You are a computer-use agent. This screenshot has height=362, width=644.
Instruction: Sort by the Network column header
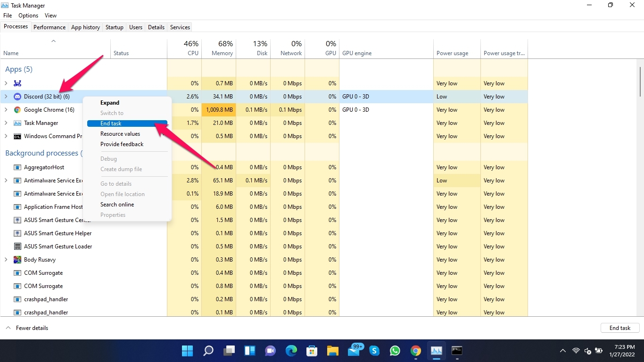coord(288,48)
